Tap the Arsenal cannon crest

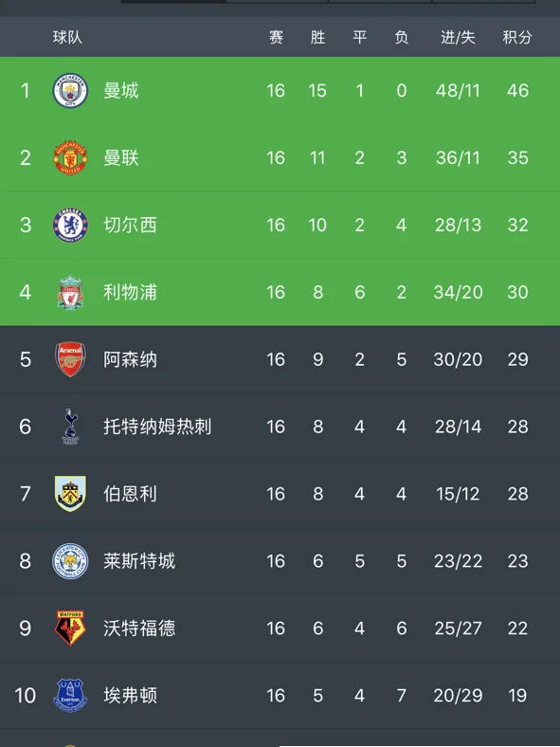(x=70, y=359)
